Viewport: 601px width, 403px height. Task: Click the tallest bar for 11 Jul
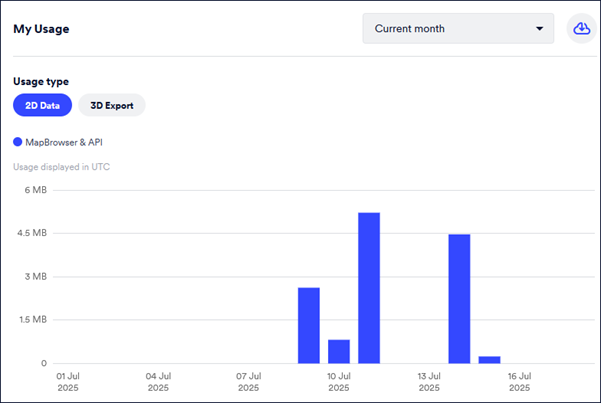pyautogui.click(x=369, y=288)
